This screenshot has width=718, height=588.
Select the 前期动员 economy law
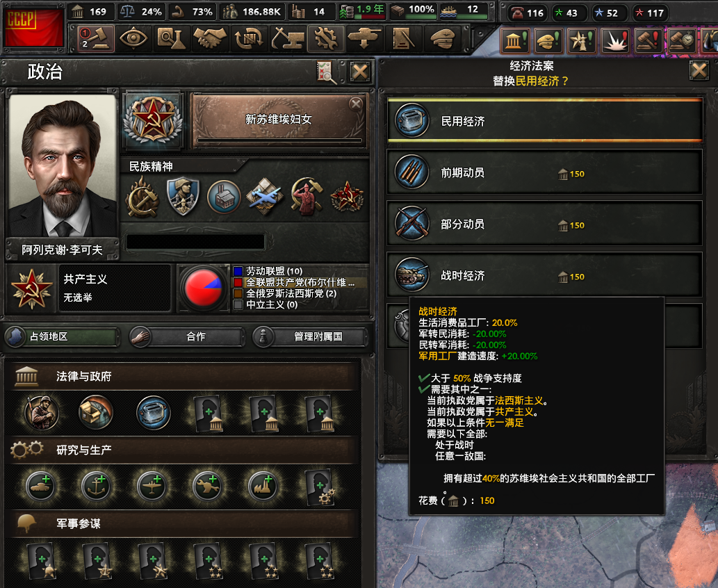tap(544, 172)
